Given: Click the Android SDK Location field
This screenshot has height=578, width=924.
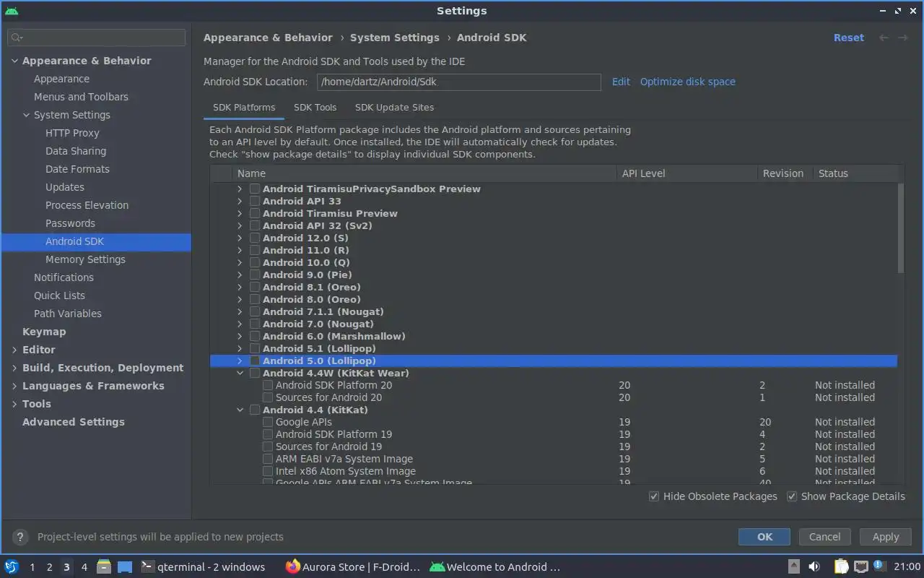Looking at the screenshot, I should 459,82.
